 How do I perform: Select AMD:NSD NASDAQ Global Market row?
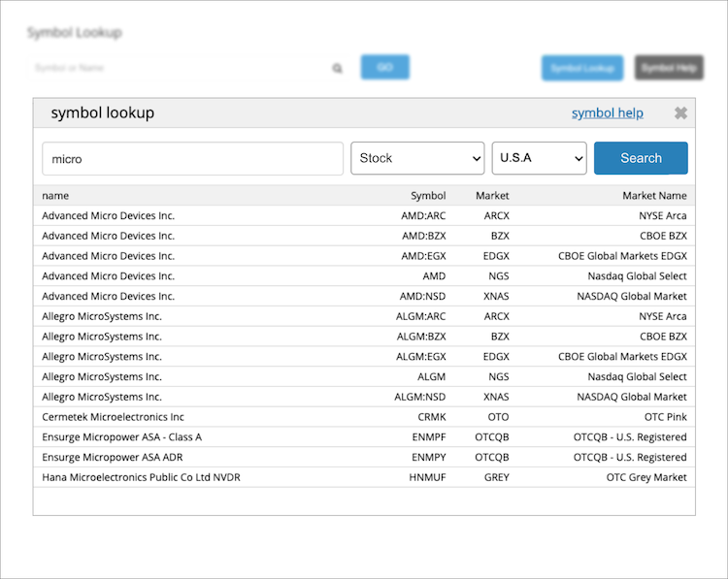pyautogui.click(x=108, y=296)
